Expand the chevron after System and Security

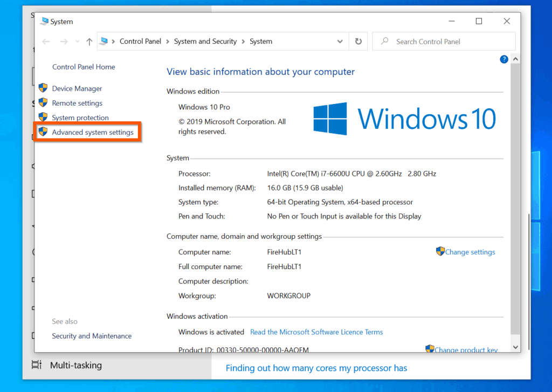pos(244,41)
